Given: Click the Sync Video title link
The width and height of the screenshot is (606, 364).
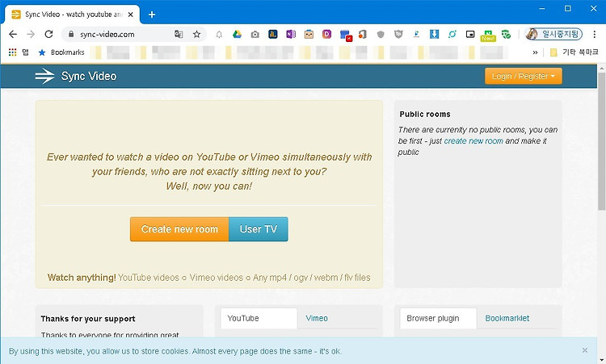Looking at the screenshot, I should point(89,76).
